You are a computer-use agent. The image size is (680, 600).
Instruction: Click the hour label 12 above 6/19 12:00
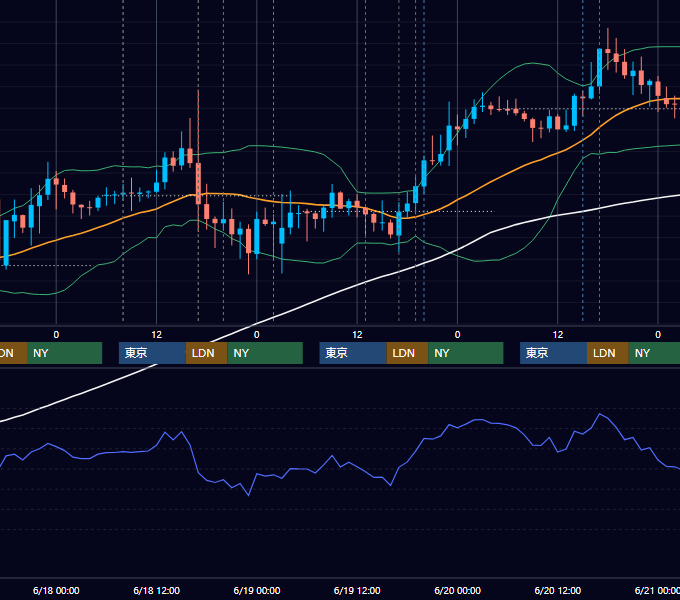point(357,335)
